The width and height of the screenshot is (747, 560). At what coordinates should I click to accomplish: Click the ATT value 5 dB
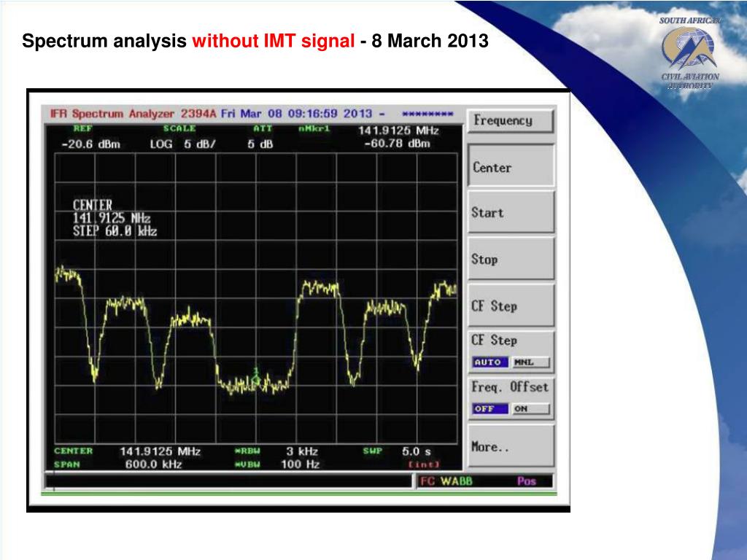tap(260, 144)
